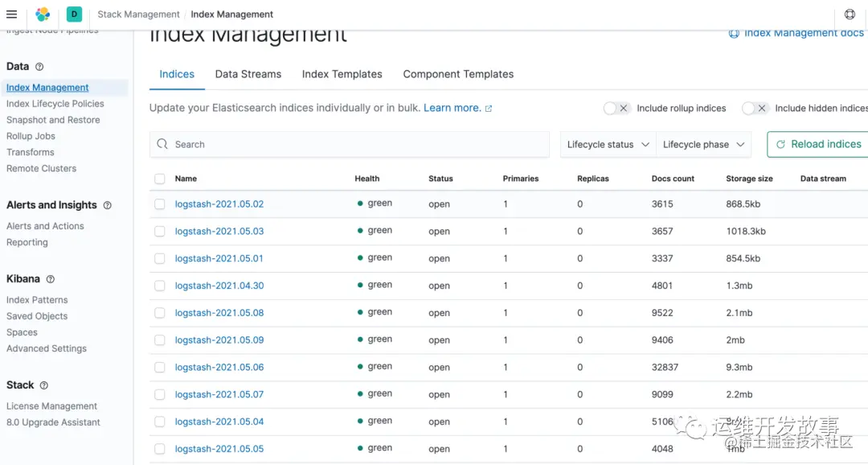Image resolution: width=868 pixels, height=465 pixels.
Task: Toggle Include rollup indices switch
Action: tap(616, 108)
